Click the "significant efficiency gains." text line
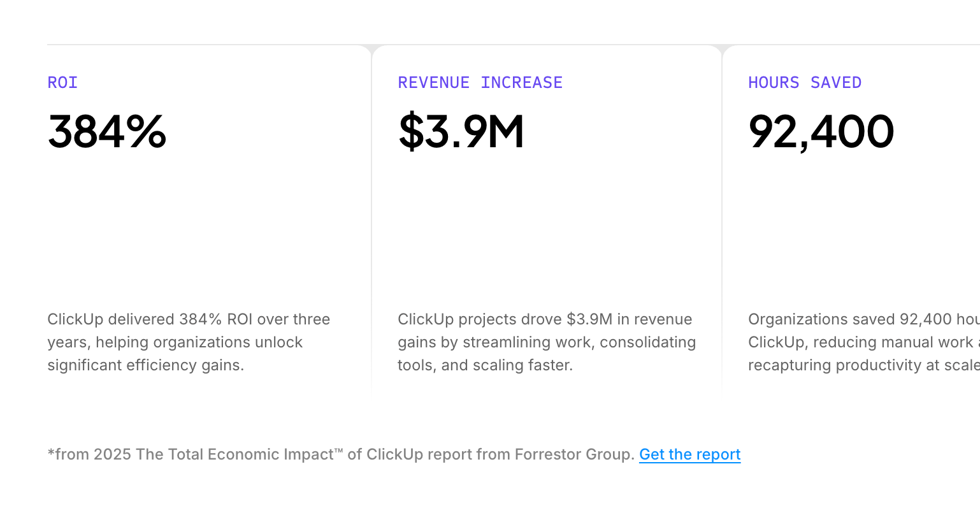This screenshot has width=980, height=515. [x=145, y=365]
